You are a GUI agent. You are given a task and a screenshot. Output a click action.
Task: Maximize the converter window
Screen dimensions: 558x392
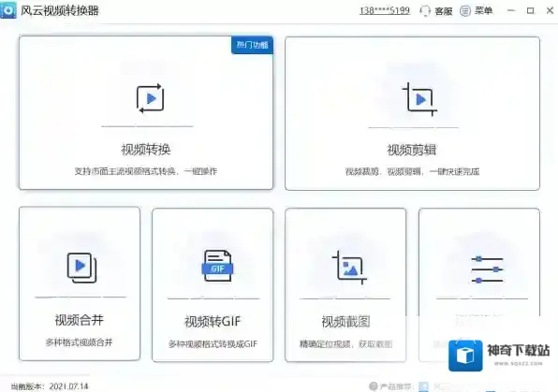(530, 10)
